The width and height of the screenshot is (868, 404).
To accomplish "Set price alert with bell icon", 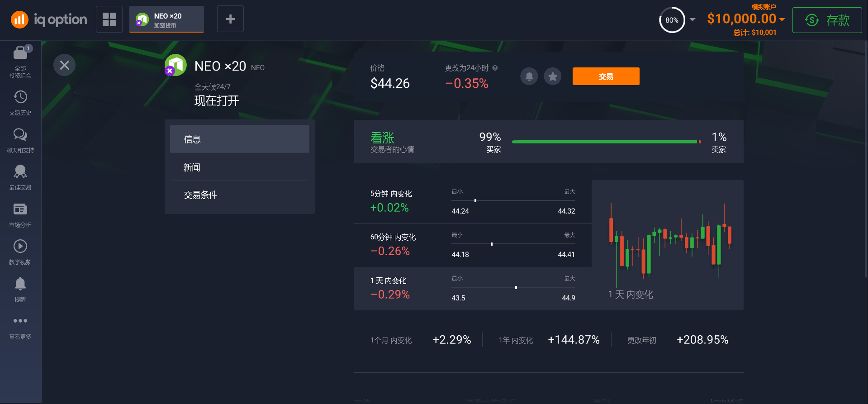I will pyautogui.click(x=529, y=76).
